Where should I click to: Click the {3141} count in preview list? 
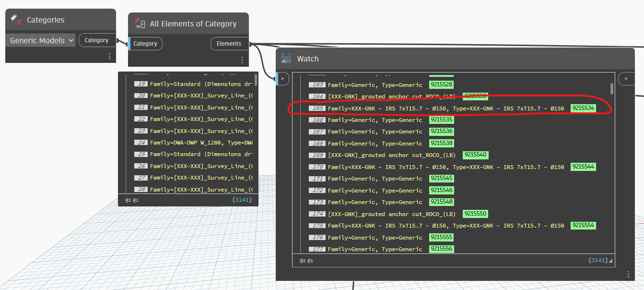242,199
